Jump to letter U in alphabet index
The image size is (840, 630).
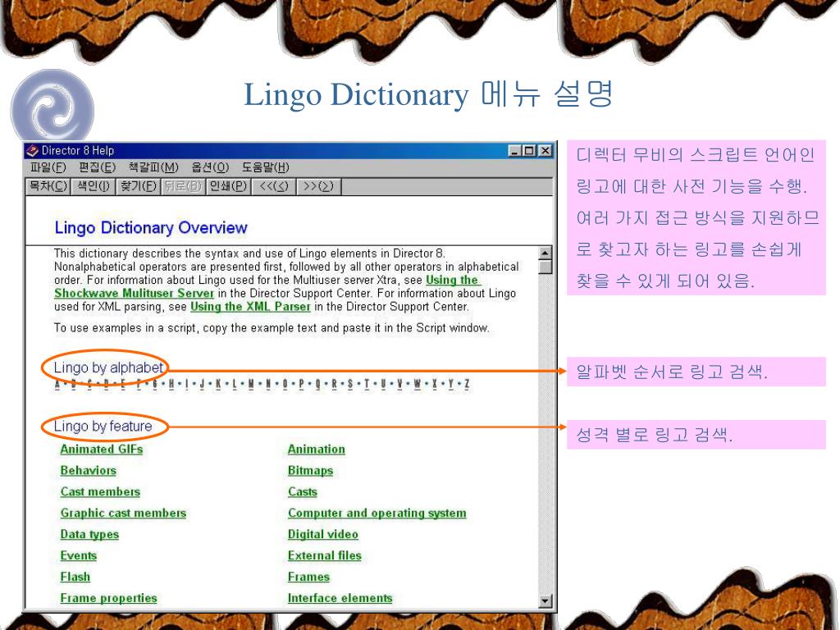pyautogui.click(x=383, y=384)
